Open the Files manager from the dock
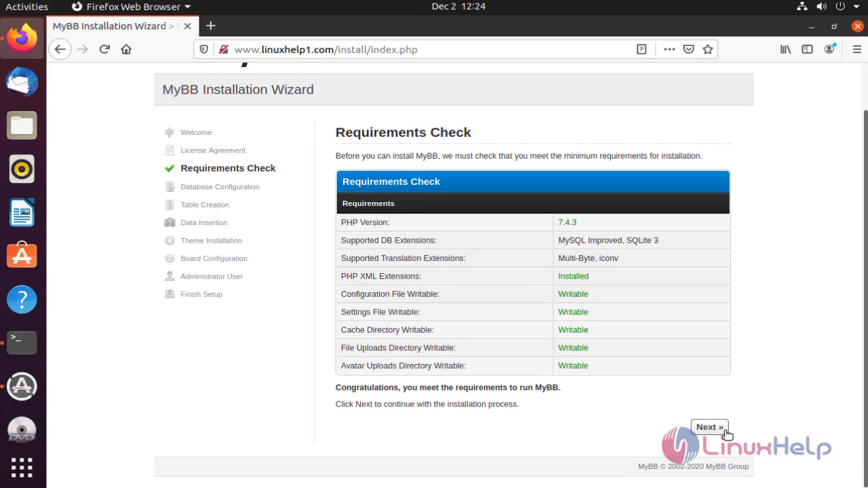 (22, 125)
